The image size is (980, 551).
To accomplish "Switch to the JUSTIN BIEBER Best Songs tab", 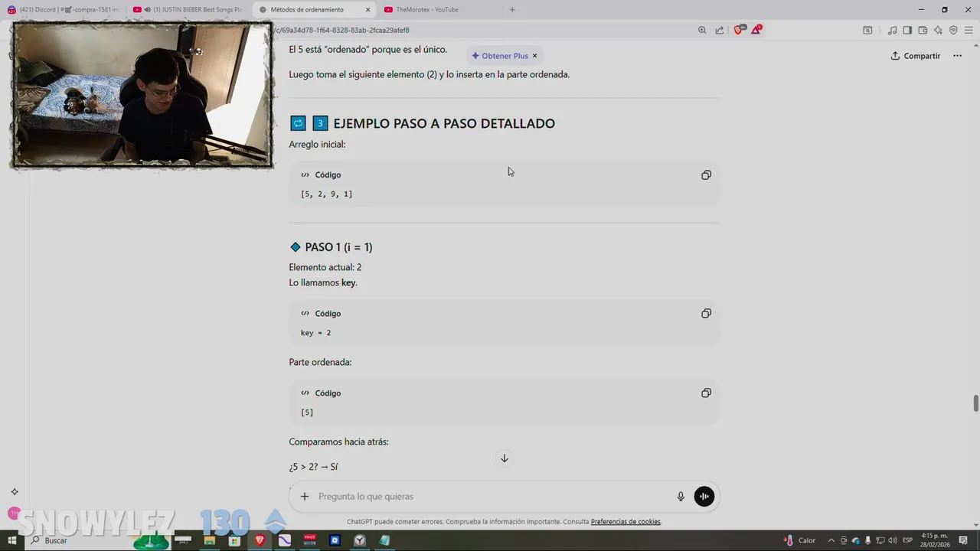I will [x=189, y=10].
